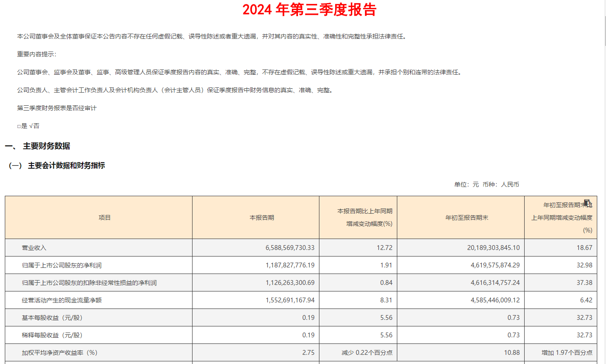Click the 增加 1.97个百分点 cell

click(567, 353)
